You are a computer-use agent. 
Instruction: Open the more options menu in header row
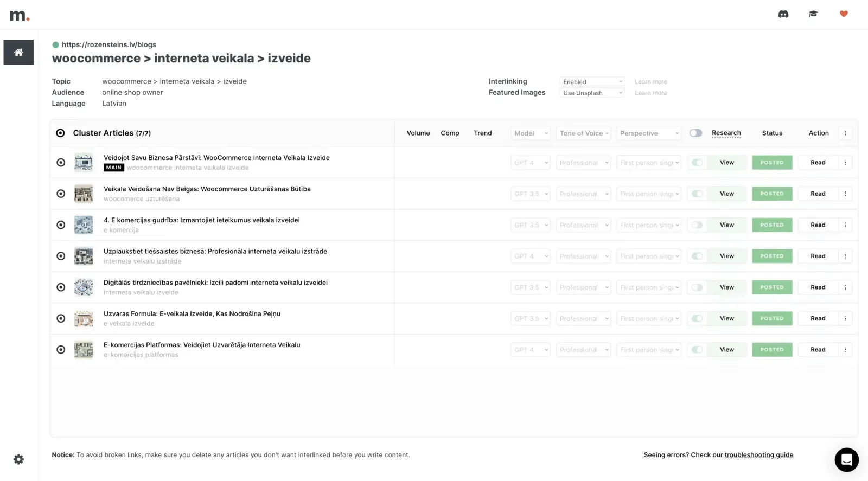845,133
